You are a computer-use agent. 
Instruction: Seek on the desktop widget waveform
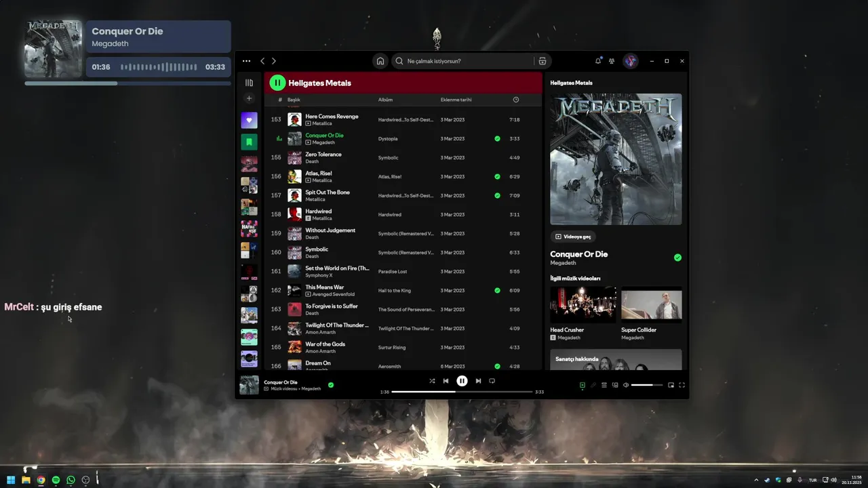point(159,67)
